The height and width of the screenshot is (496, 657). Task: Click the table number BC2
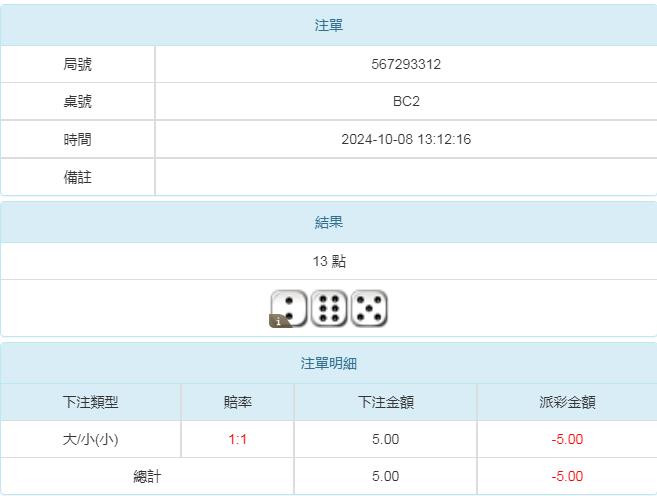tap(406, 101)
